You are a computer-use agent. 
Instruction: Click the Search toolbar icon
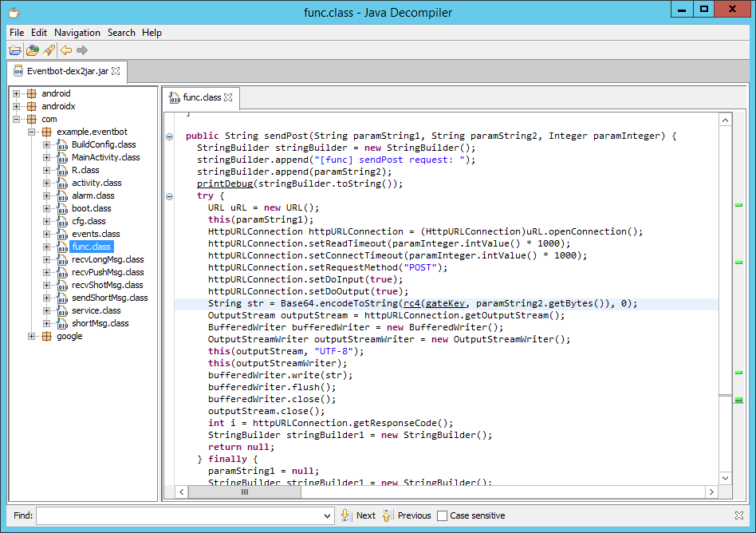tap(49, 50)
